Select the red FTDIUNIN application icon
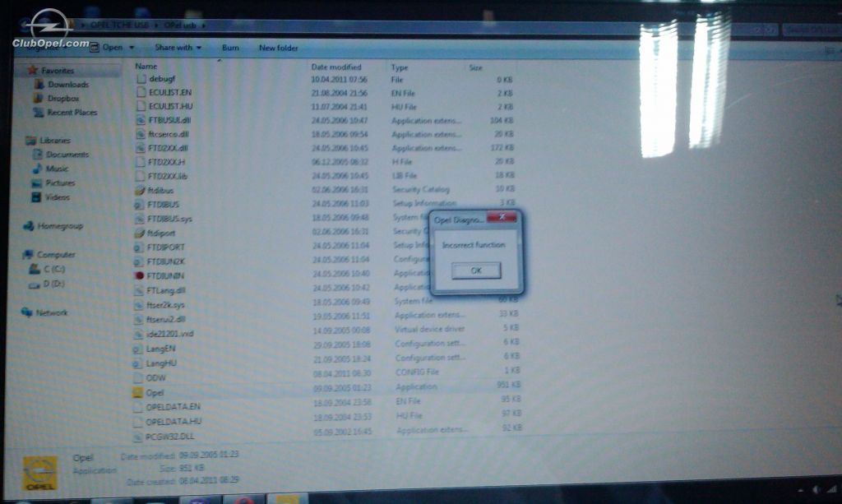Screen dimensions: 842x504 coord(139,276)
